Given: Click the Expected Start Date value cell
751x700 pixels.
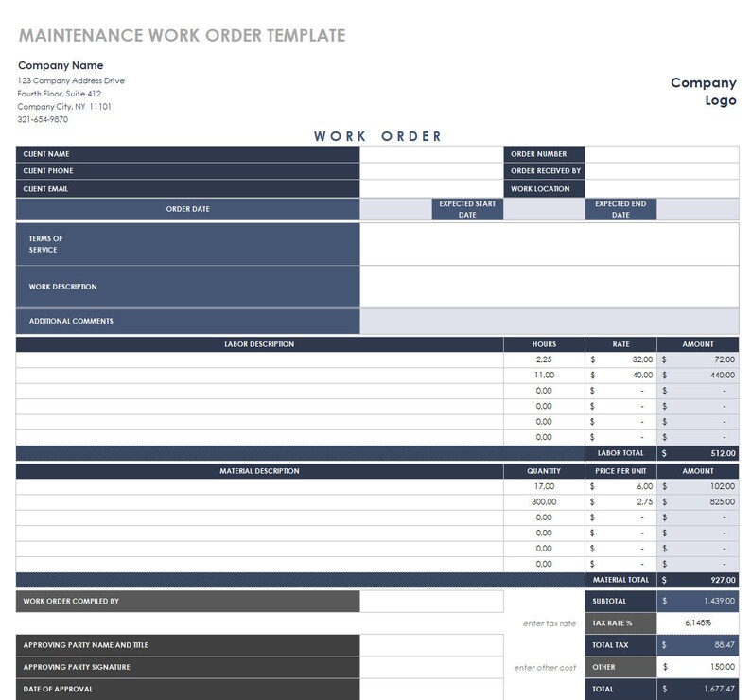Looking at the screenshot, I should [x=544, y=209].
